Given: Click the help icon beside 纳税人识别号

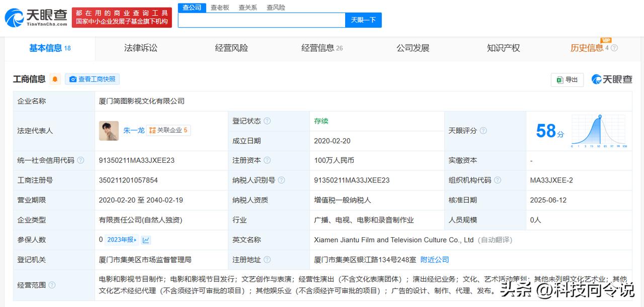Looking at the screenshot, I should coord(281,180).
